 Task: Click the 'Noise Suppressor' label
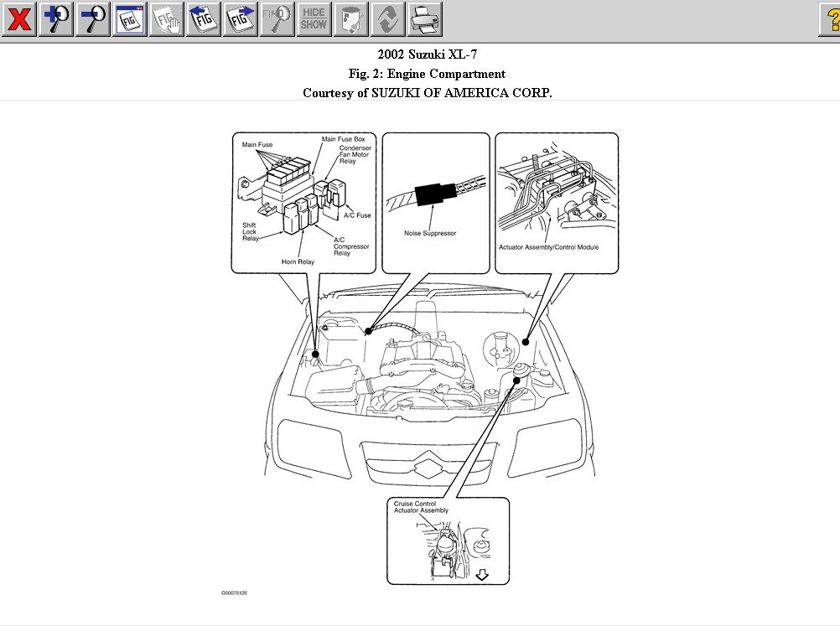[x=430, y=234]
